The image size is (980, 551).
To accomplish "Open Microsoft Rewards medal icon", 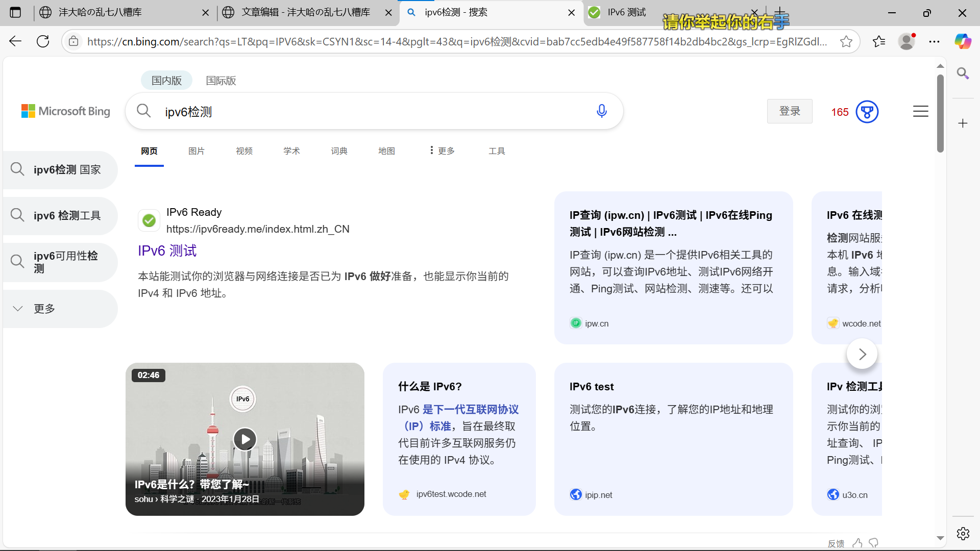I will pyautogui.click(x=867, y=112).
